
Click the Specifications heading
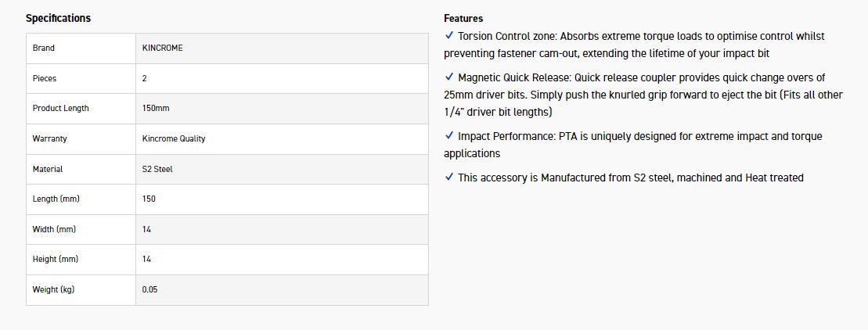[58, 18]
